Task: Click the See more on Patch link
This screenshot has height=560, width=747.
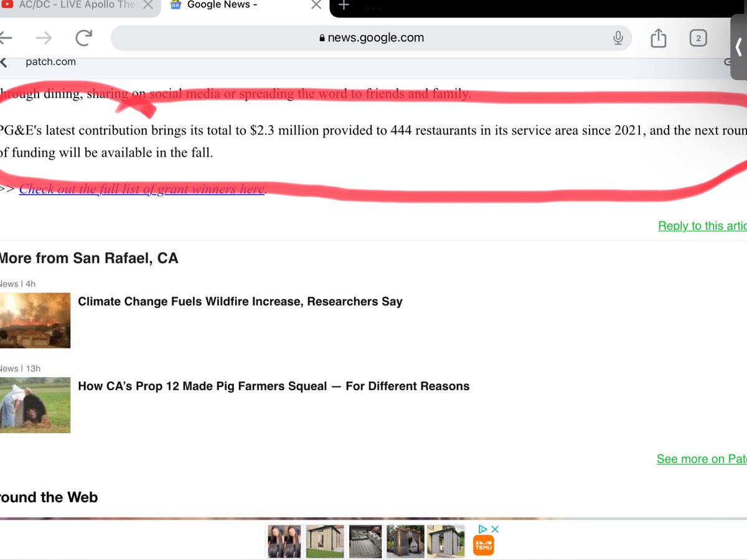Action: point(702,459)
